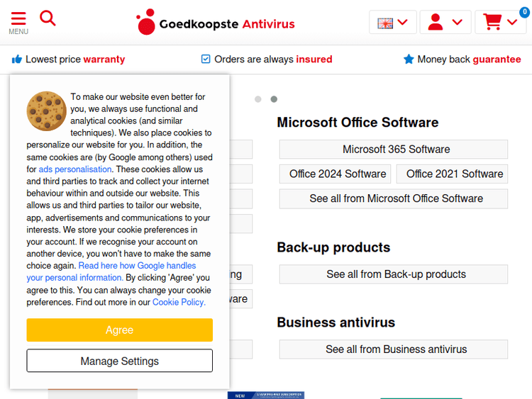Click the red search magnifier icon
Viewport: 532px width, 399px height.
(48, 18)
